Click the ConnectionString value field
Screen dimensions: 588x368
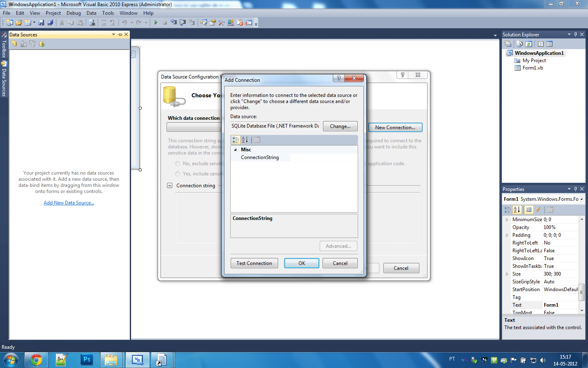[323, 157]
